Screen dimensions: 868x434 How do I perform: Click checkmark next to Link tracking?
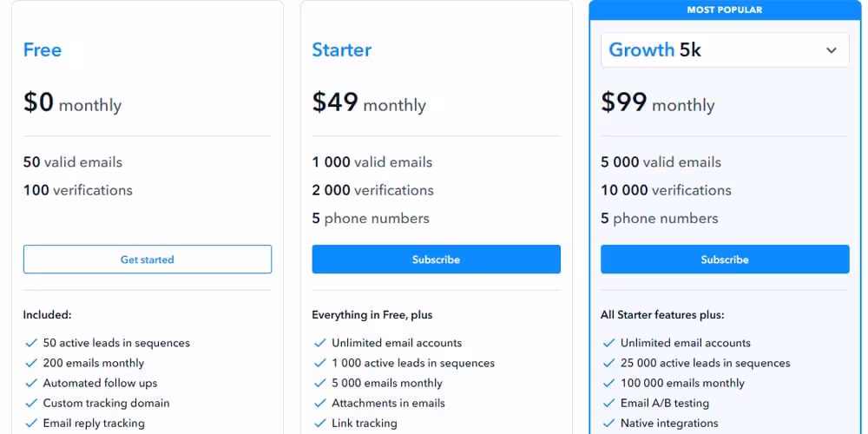coord(320,423)
